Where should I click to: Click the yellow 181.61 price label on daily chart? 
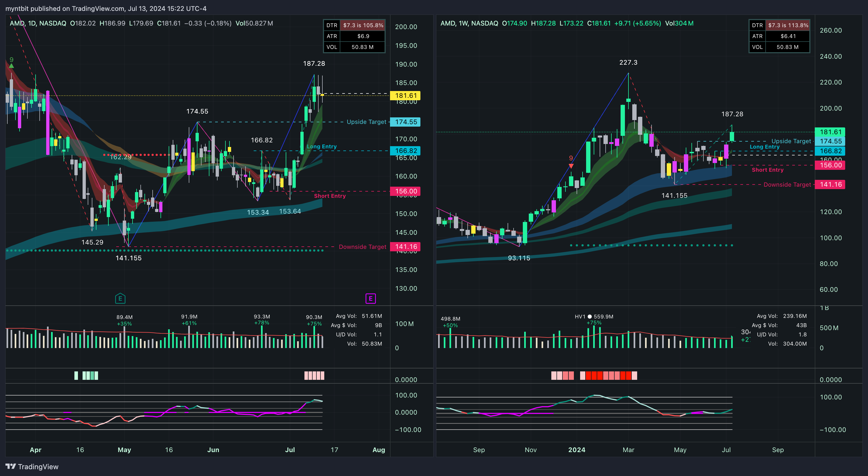(405, 95)
